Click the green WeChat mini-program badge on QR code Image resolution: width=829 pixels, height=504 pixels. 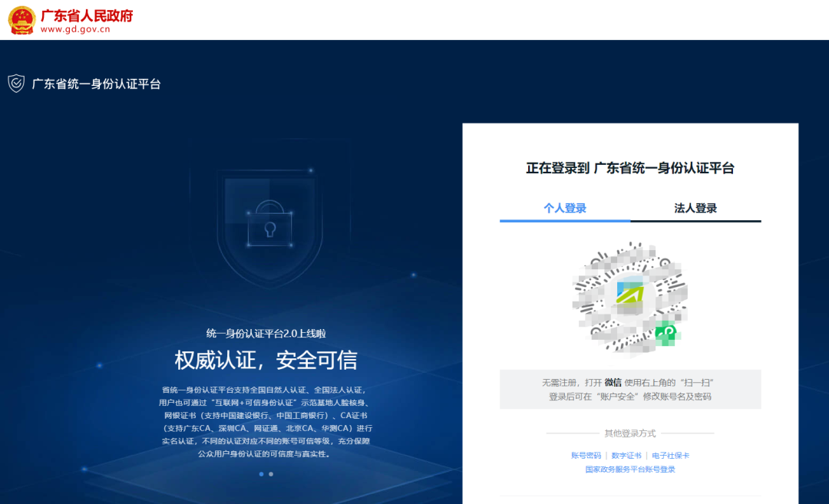[x=666, y=333]
